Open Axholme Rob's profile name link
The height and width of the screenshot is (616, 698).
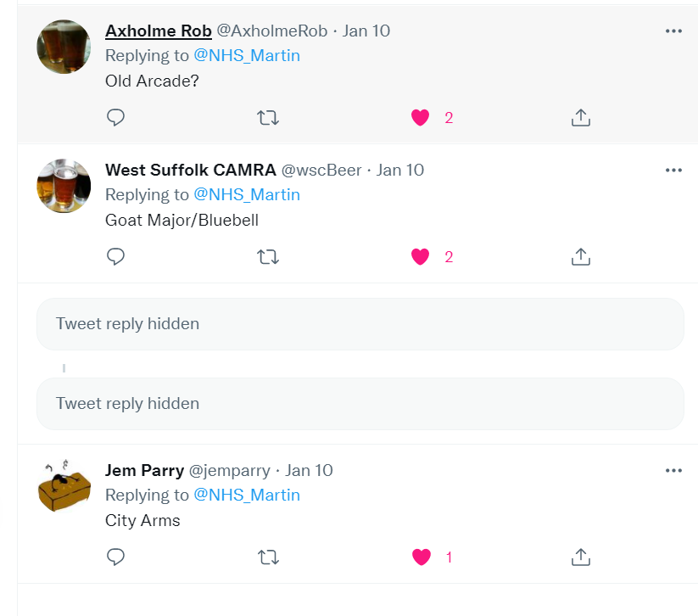158,31
